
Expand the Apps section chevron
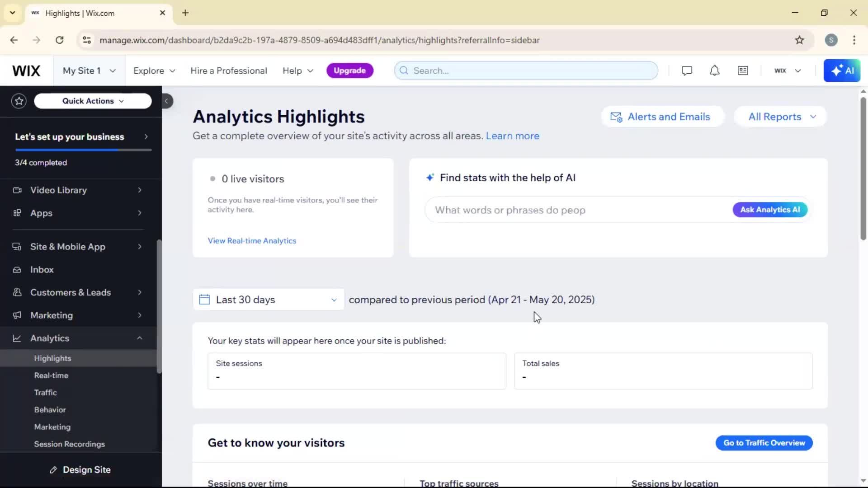coord(140,213)
